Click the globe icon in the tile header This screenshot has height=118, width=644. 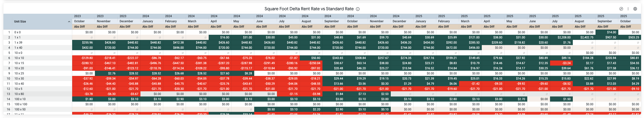pyautogui.click(x=635, y=9)
